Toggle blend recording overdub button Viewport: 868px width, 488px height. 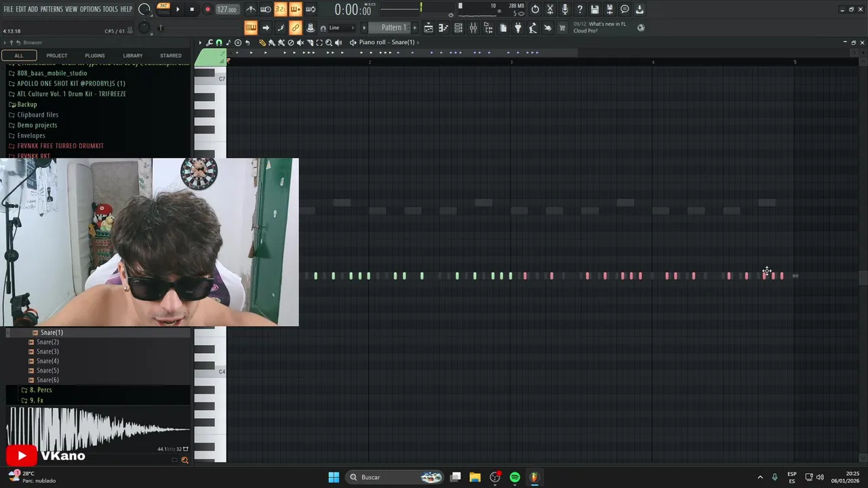tap(296, 9)
